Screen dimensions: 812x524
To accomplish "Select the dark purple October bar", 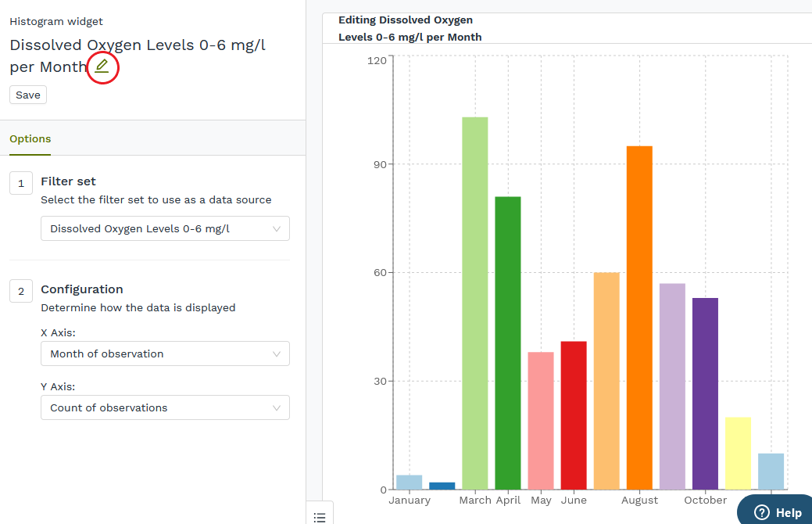I will [705, 393].
